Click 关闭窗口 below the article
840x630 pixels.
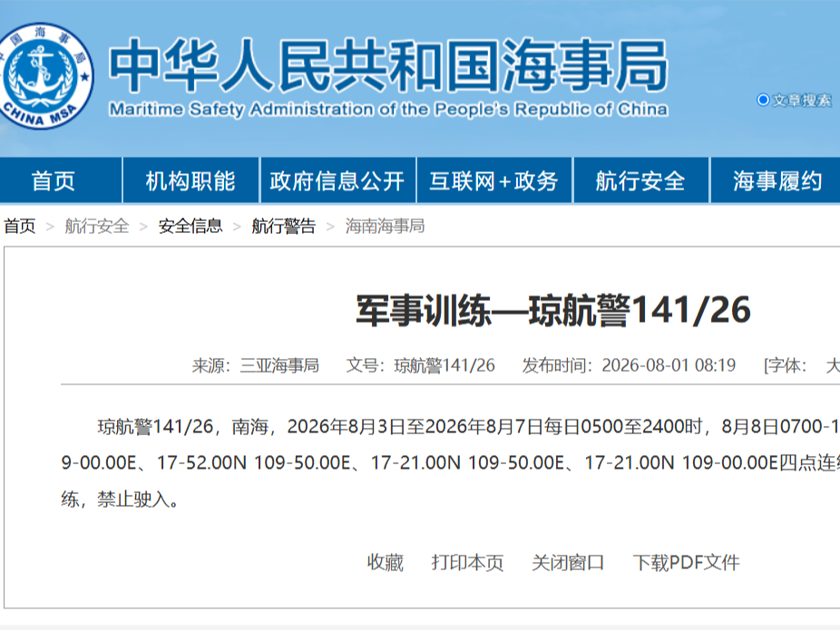pos(568,563)
